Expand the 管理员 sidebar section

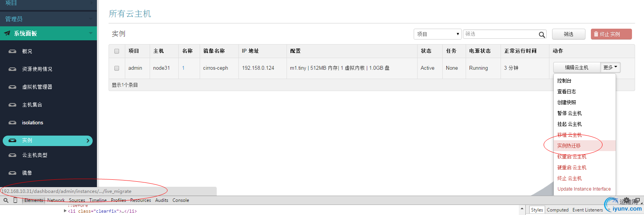[x=48, y=19]
